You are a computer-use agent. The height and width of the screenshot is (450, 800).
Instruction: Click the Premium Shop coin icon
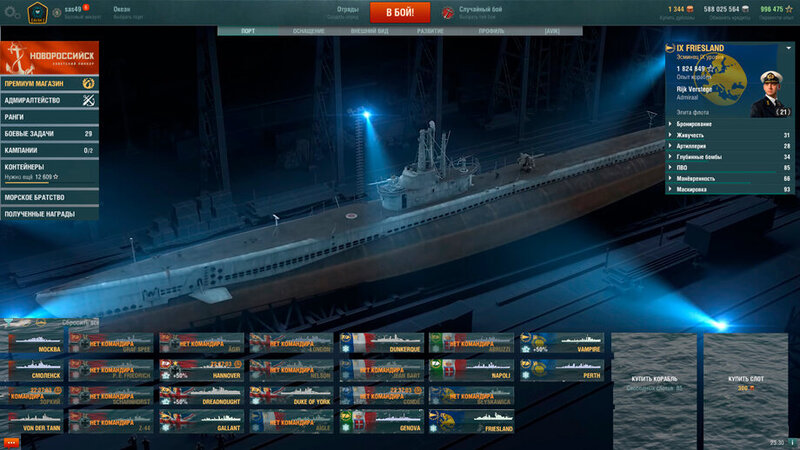pyautogui.click(x=88, y=83)
